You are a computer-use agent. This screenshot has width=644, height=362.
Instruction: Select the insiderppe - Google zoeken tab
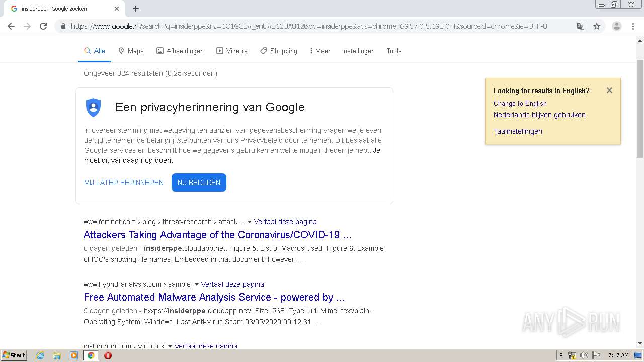point(63,9)
